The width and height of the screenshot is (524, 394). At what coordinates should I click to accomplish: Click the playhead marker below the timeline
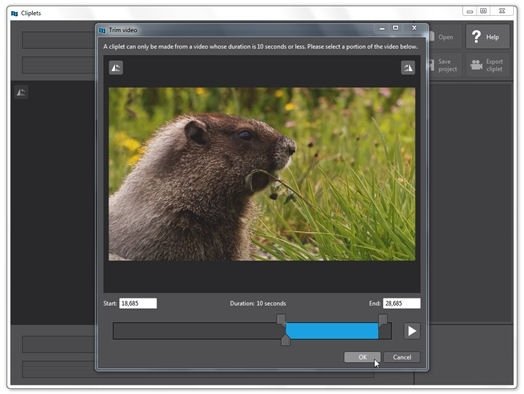coord(285,341)
